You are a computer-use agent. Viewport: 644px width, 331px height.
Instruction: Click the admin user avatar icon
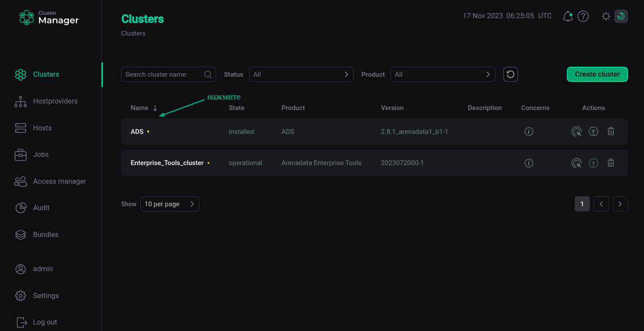(20, 269)
